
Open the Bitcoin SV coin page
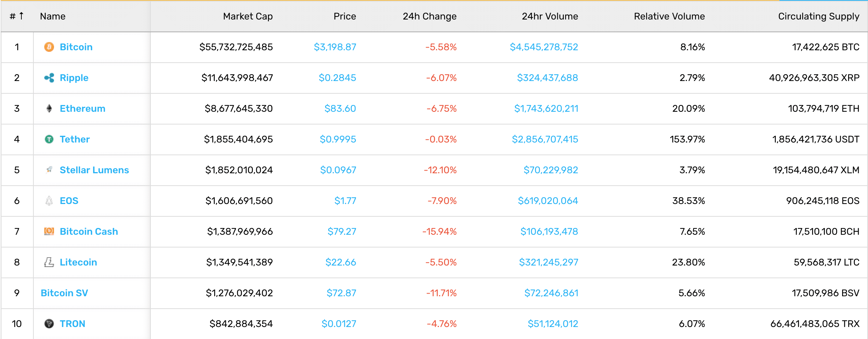65,293
